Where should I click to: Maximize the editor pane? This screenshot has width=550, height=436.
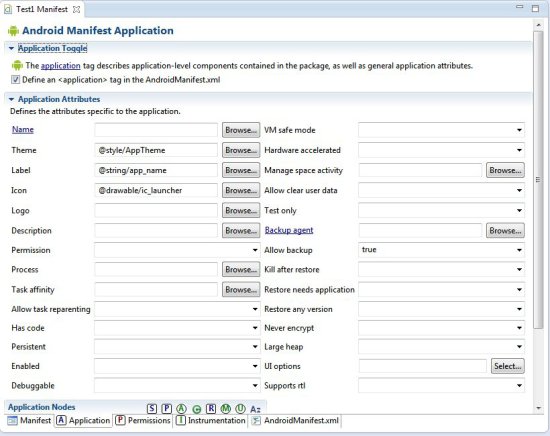tap(535, 8)
